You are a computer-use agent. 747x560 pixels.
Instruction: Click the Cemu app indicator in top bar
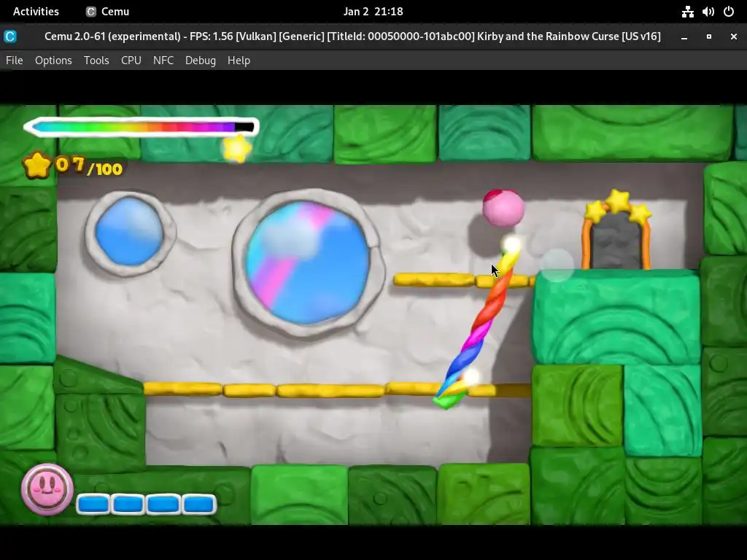click(108, 12)
